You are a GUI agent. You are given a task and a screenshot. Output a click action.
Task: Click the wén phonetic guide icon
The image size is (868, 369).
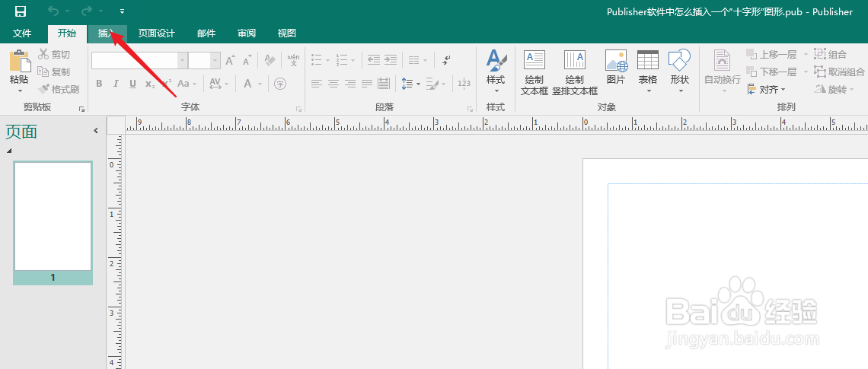[x=294, y=60]
